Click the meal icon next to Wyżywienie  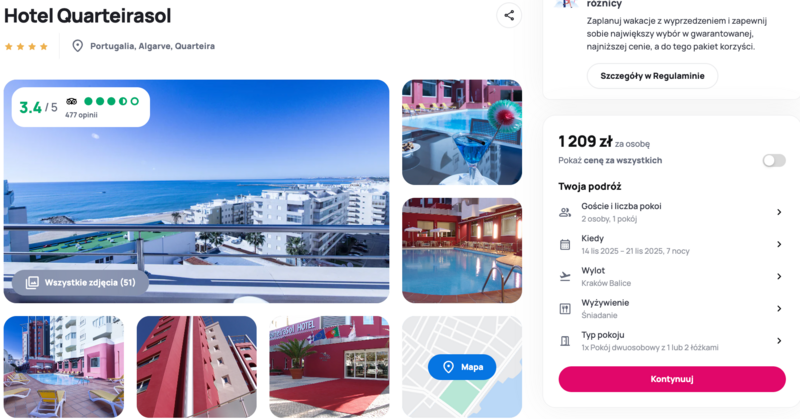565,309
